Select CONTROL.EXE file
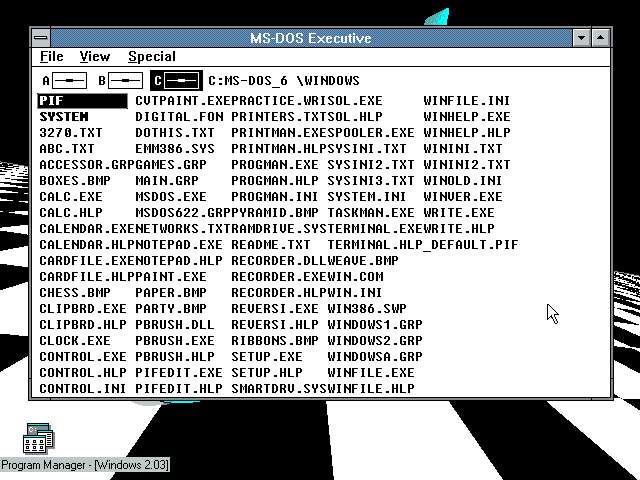 click(83, 356)
